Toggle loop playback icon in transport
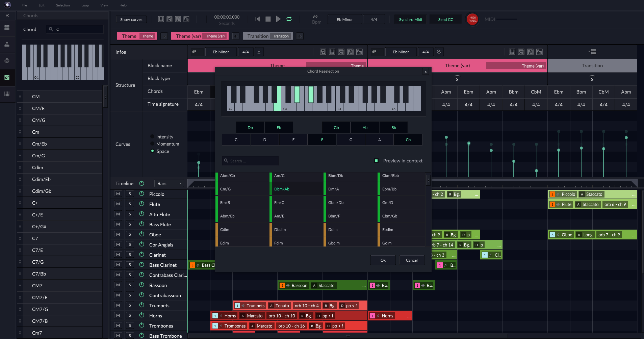 (289, 19)
